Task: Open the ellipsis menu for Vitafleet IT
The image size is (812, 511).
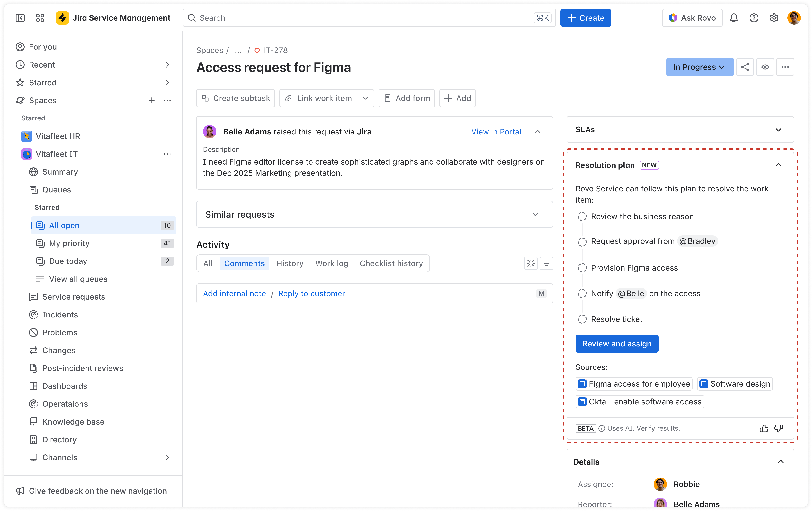Action: coord(167,154)
